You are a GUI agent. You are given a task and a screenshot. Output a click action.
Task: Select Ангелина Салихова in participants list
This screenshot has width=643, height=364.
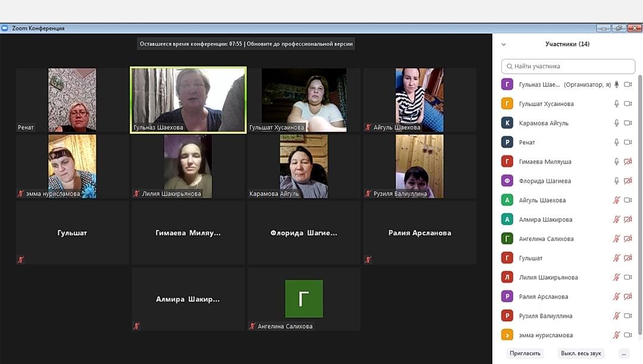pos(546,239)
